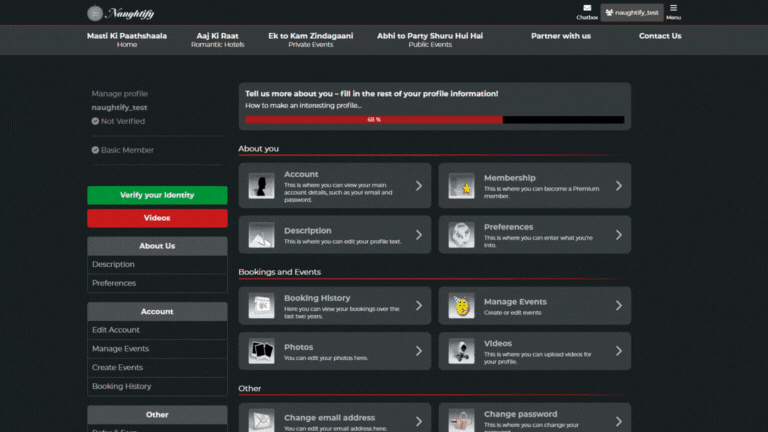Open sidebar Description link
768x432 pixels.
(x=157, y=264)
